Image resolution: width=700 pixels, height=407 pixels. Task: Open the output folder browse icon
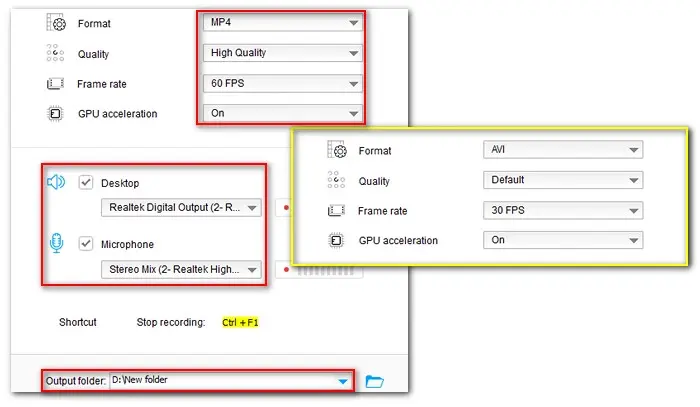click(375, 382)
